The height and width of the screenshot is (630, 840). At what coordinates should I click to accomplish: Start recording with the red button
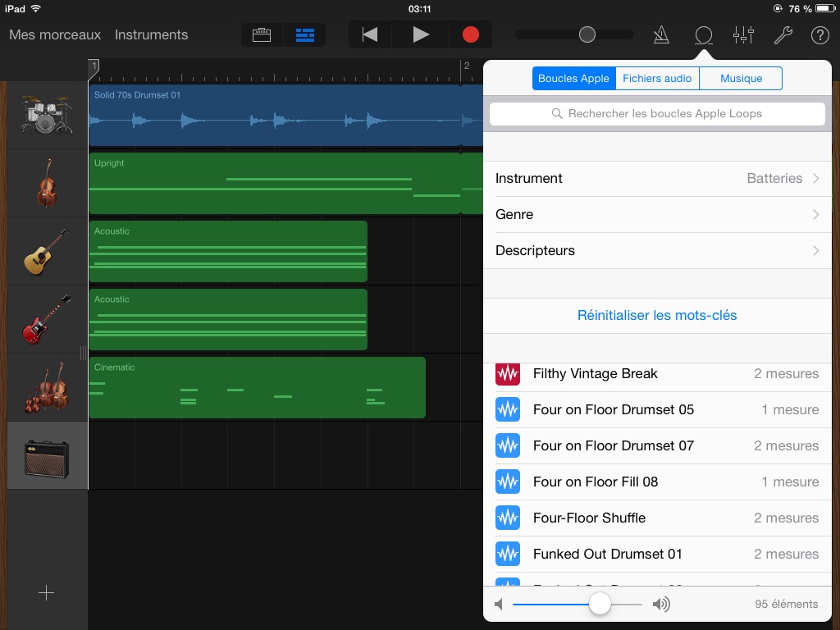tap(470, 34)
